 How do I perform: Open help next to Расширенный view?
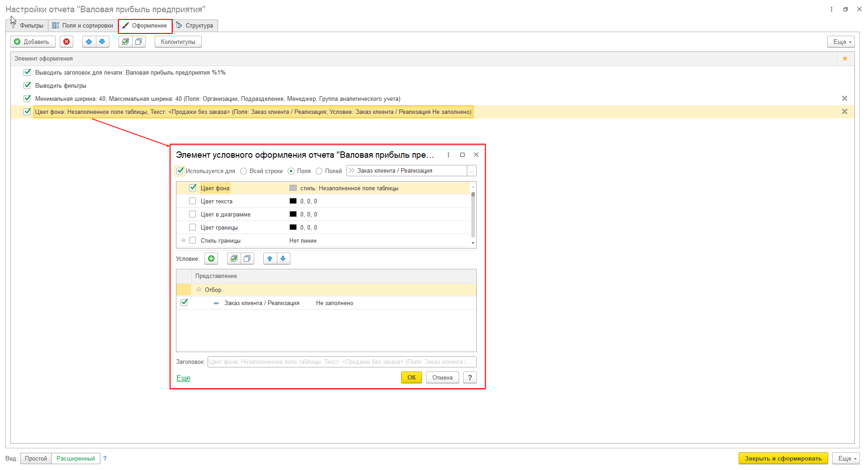pos(105,458)
